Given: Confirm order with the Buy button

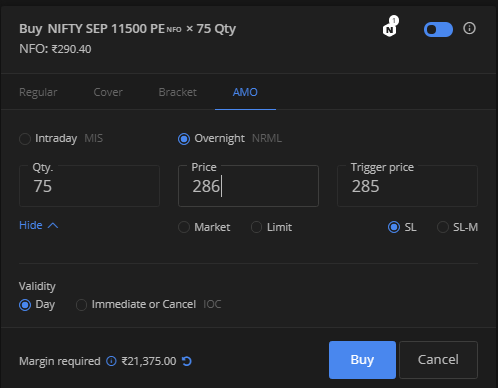Looking at the screenshot, I should point(362,360).
